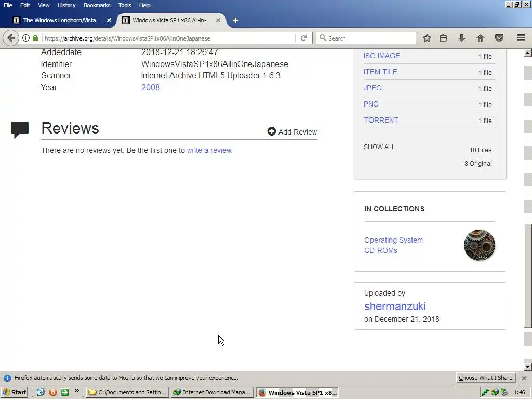Show bookmarks list icon in toolbar
This screenshot has height=399, width=532.
pos(443,38)
